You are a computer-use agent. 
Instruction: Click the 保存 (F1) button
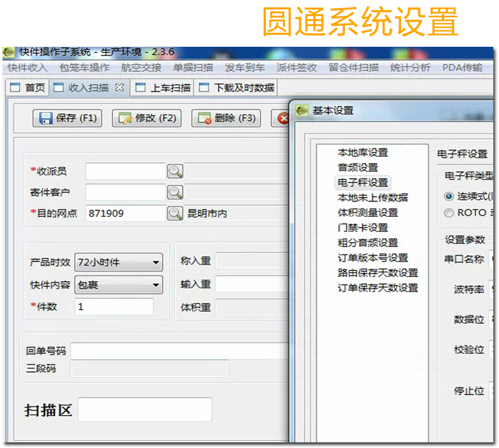[x=68, y=118]
